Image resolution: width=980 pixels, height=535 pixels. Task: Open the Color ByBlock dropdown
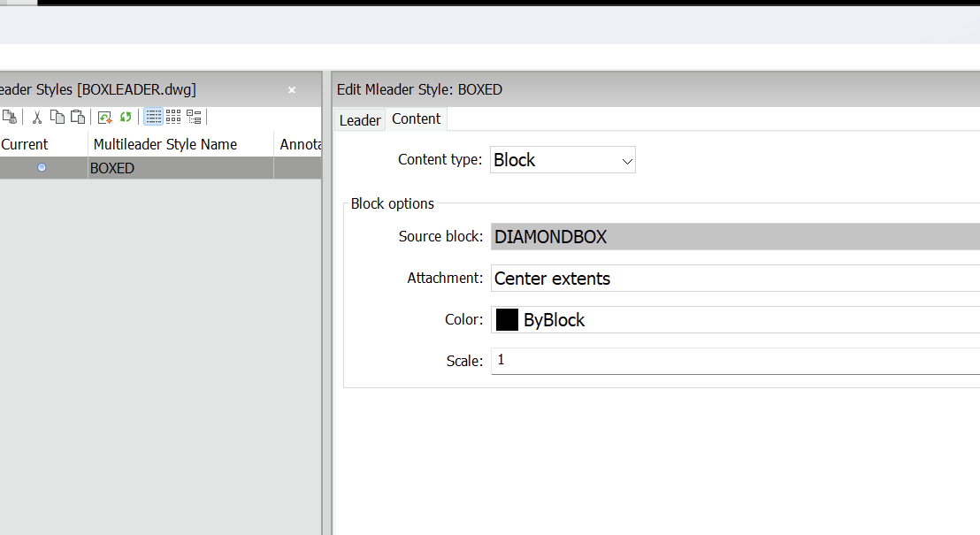point(734,320)
